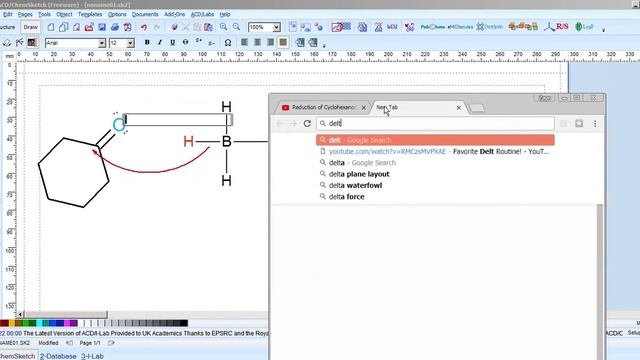
Task: Click the eraser delete icon
Action: click(x=174, y=27)
